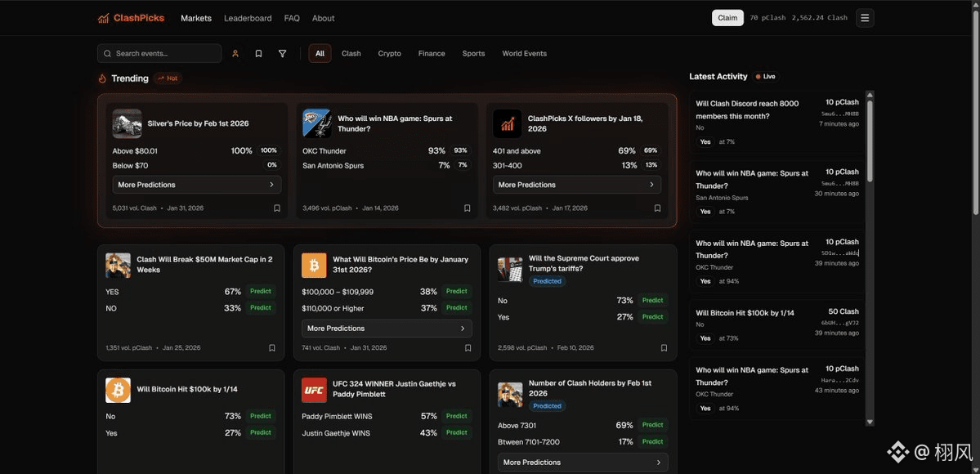Select the Sports category tab
This screenshot has width=980, height=474.
[x=474, y=54]
